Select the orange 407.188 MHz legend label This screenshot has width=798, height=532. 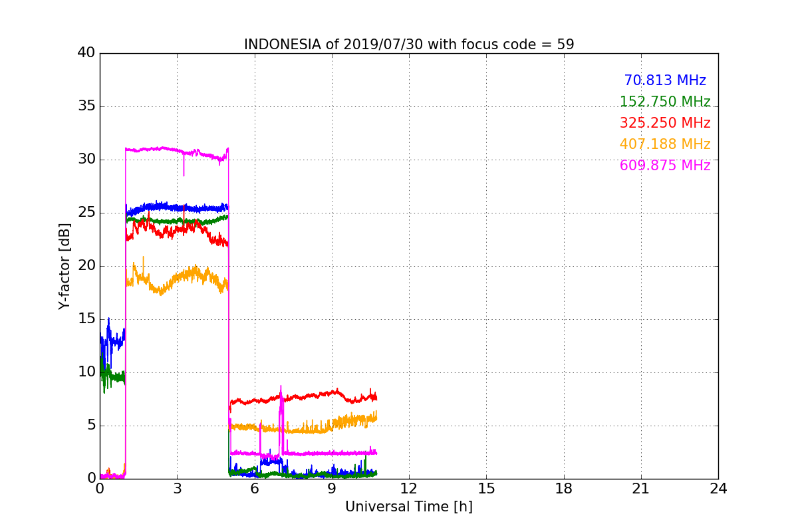[665, 144]
